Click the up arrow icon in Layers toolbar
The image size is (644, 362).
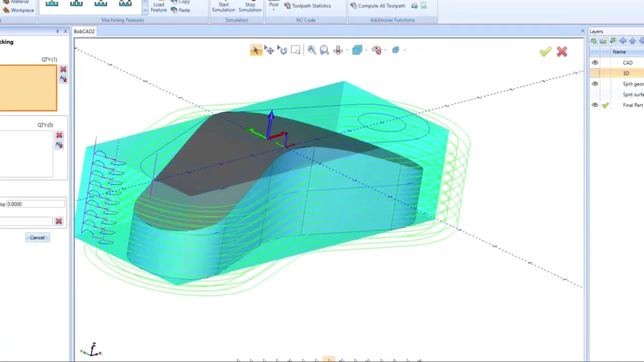coord(632,41)
